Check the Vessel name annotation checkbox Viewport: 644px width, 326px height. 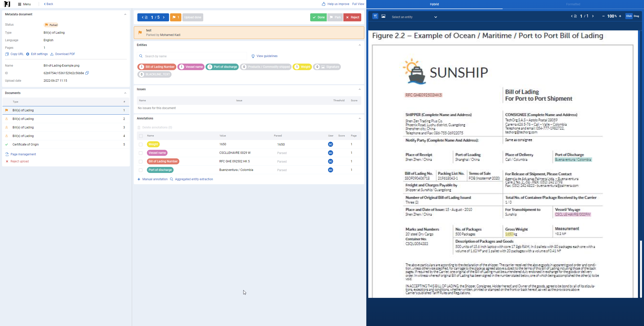pos(141,153)
